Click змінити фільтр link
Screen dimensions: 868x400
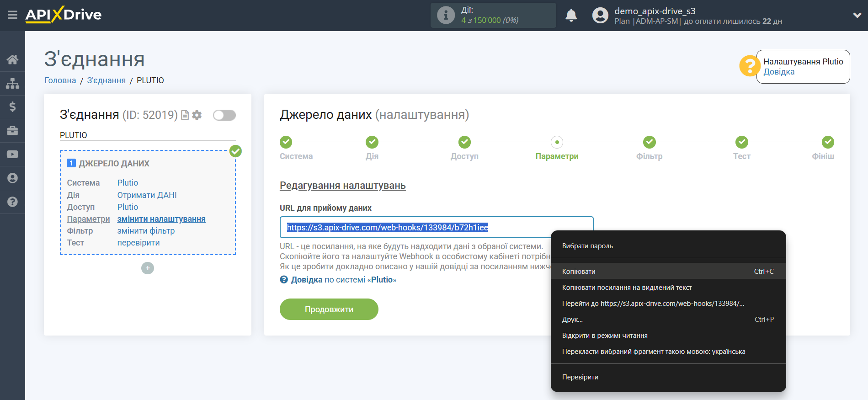pos(146,231)
